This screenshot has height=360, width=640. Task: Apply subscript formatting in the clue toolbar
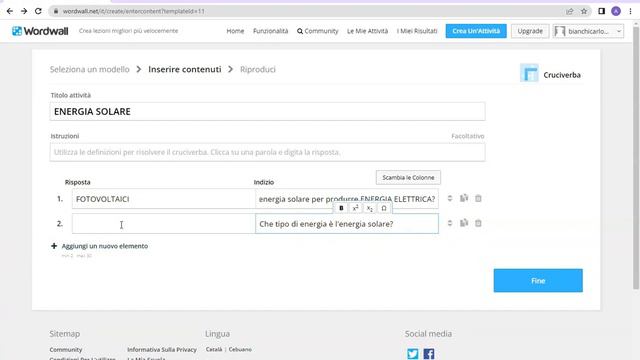pyautogui.click(x=369, y=208)
